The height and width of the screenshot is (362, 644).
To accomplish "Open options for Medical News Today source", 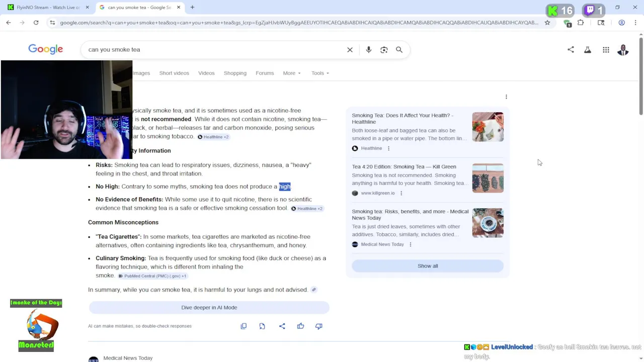I will (410, 244).
